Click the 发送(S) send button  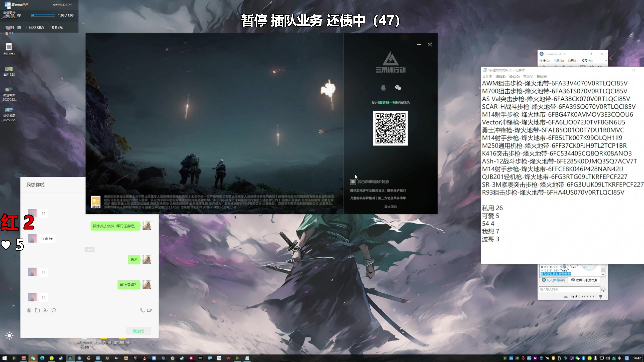[x=138, y=331]
